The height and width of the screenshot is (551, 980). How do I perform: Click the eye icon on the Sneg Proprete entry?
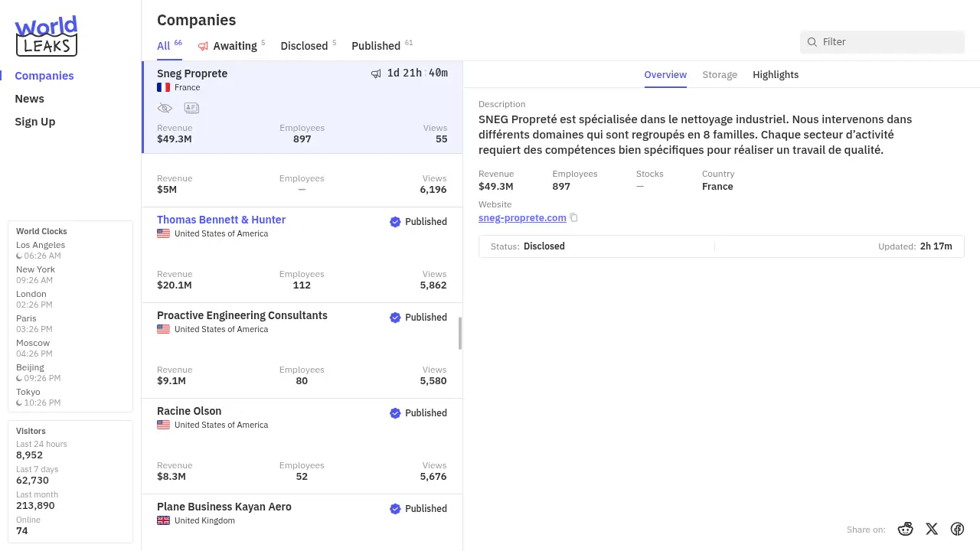pos(165,108)
